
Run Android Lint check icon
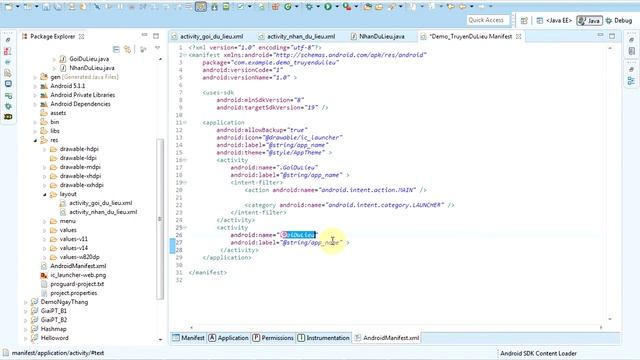pos(241,7)
